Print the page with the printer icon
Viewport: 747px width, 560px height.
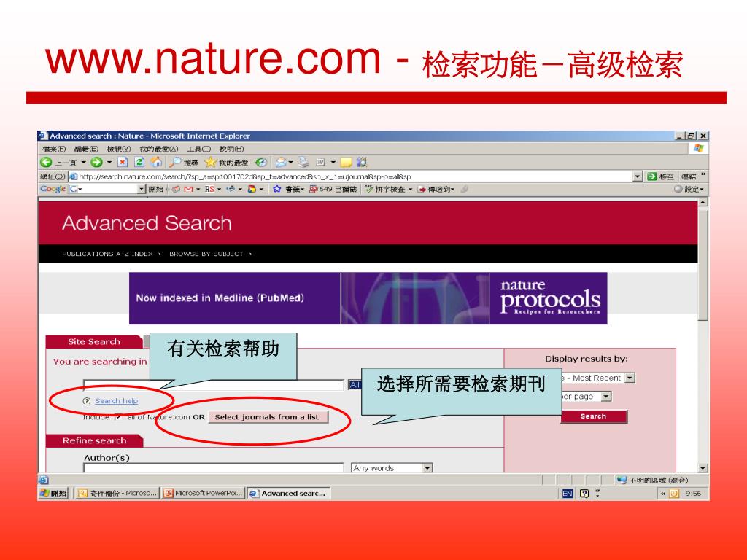click(x=303, y=163)
